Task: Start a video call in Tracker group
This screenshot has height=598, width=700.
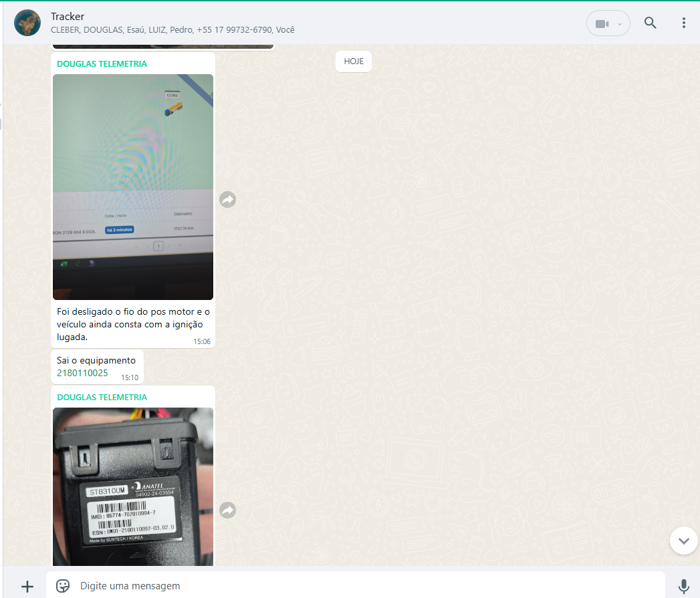Action: click(x=602, y=23)
